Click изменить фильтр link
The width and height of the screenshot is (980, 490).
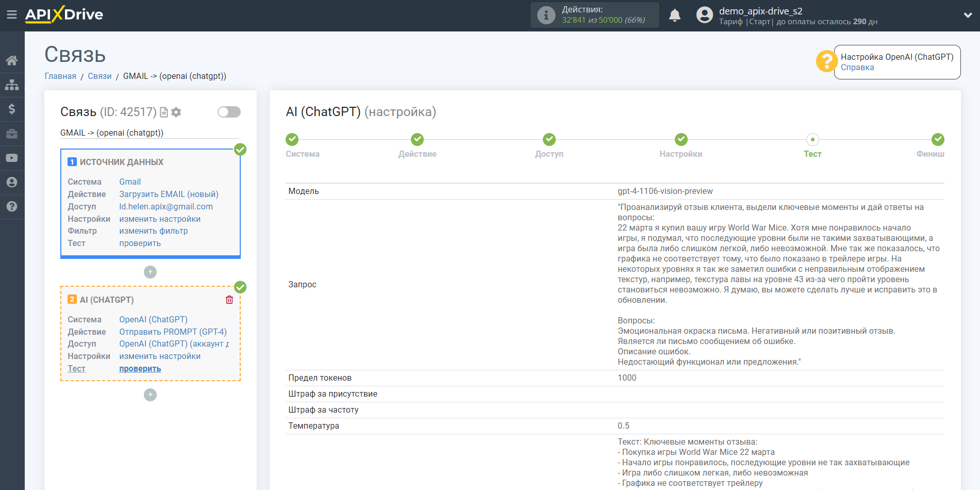click(154, 231)
